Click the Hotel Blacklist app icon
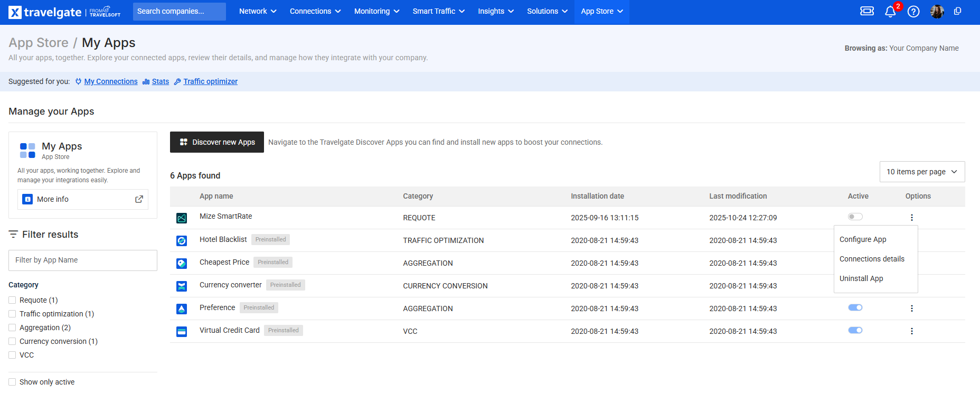Screen dimensions: 980x402 [182, 240]
